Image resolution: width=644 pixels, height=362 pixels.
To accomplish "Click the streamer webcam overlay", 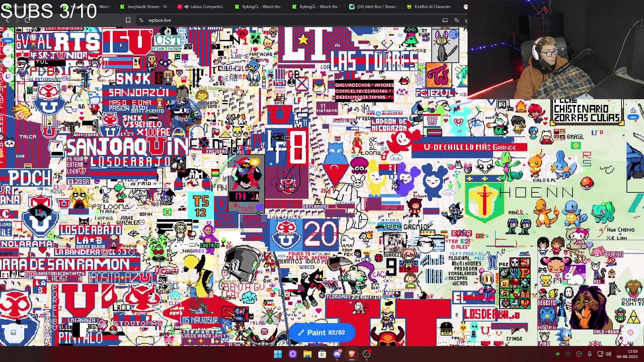I will click(555, 50).
